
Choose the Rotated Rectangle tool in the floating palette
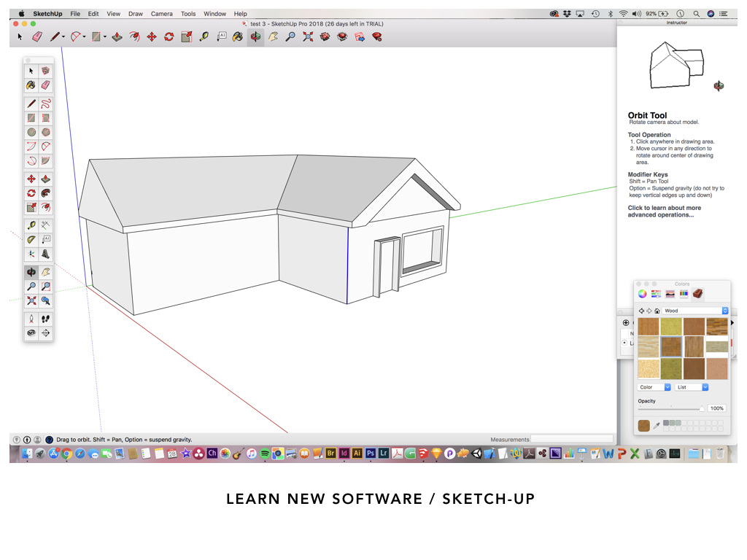click(45, 118)
